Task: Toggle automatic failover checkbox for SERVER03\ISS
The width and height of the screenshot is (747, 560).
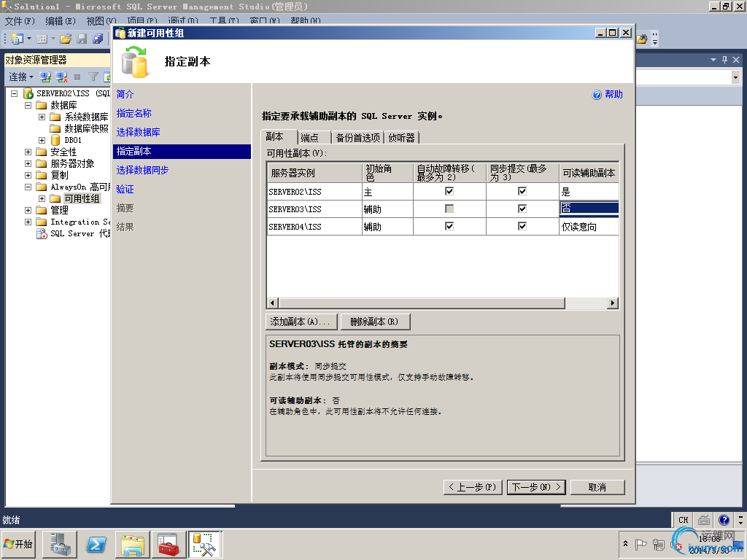Action: point(449,209)
